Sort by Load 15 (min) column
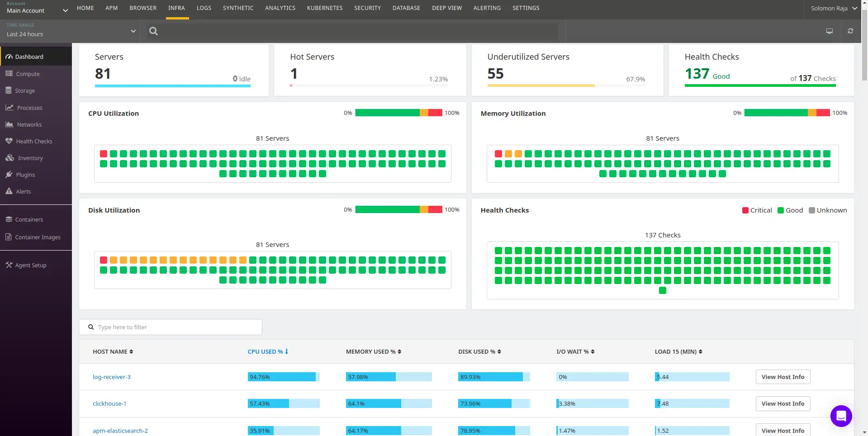The height and width of the screenshot is (436, 868). click(678, 351)
